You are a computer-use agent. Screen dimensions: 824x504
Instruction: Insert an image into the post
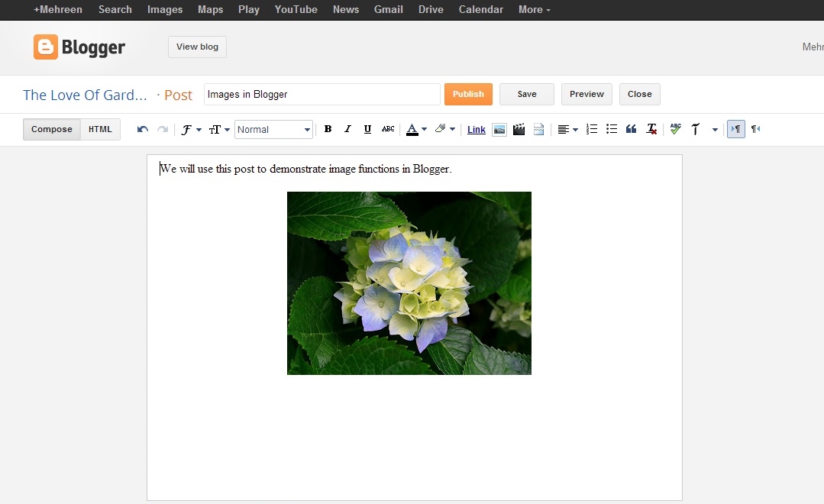coord(499,129)
